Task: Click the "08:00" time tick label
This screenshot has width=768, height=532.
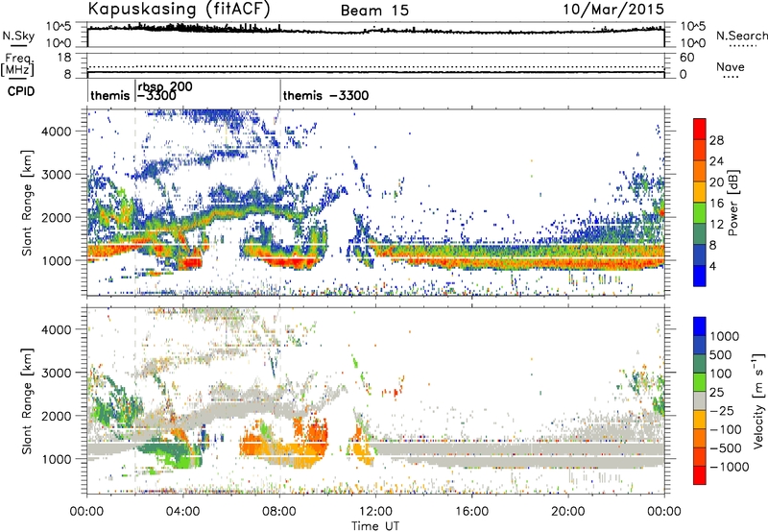Action: tap(279, 512)
